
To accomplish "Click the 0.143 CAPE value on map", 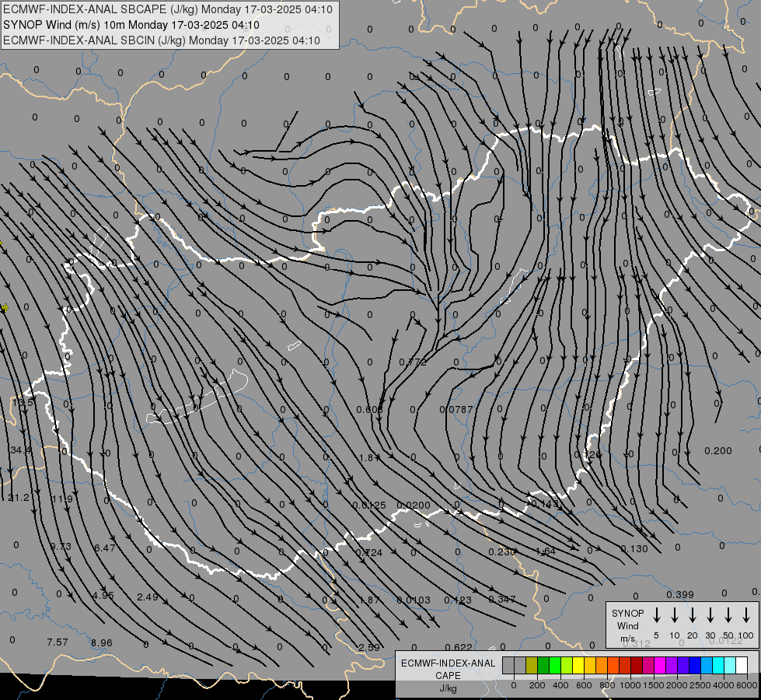I will pos(545,504).
